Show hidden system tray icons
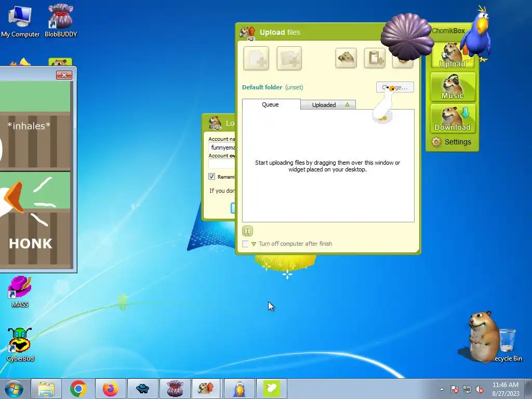 tap(442, 389)
